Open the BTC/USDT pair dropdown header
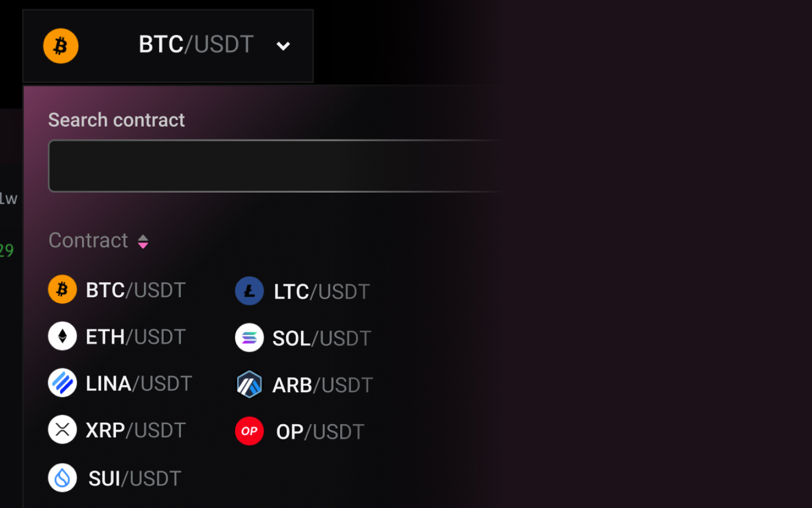 pos(196,45)
